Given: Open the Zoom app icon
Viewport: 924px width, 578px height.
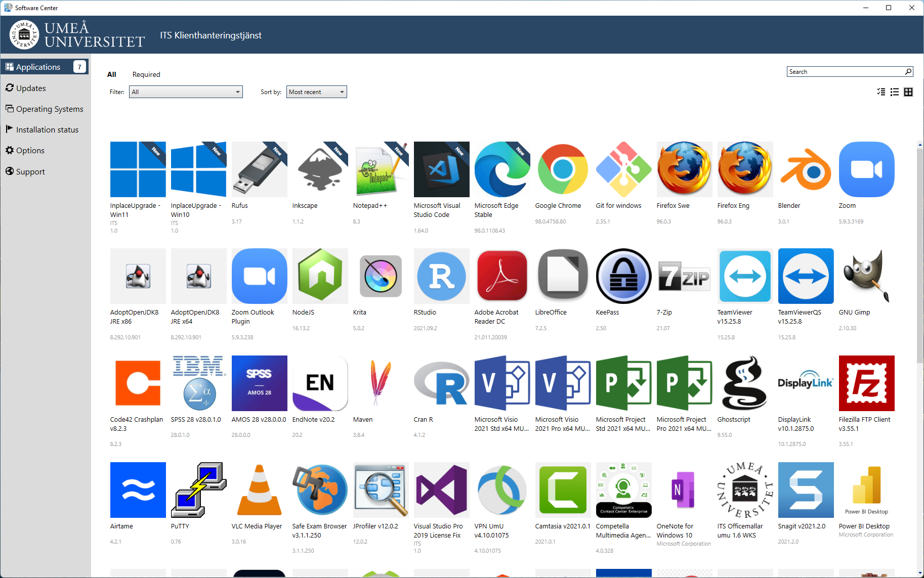Looking at the screenshot, I should pyautogui.click(x=866, y=169).
